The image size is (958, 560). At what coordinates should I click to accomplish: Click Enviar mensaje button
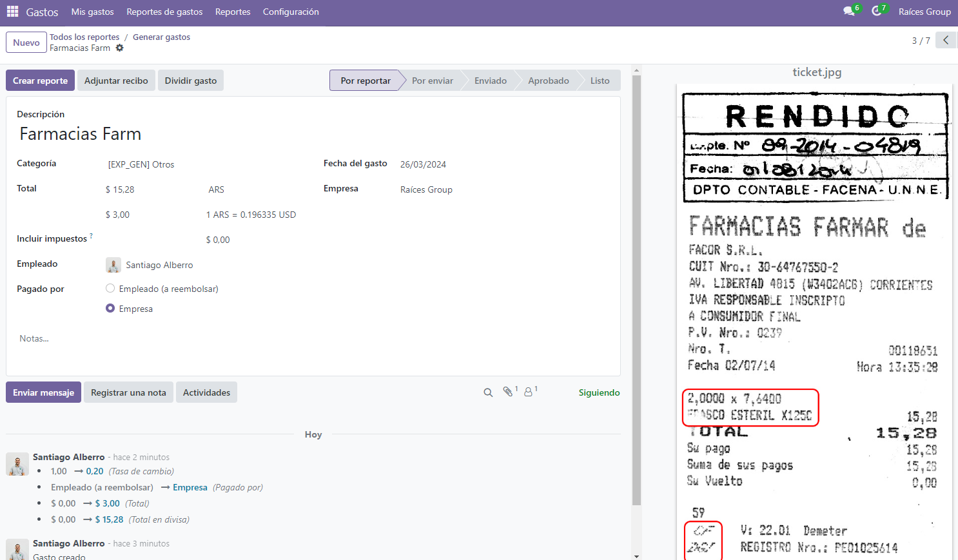(43, 392)
